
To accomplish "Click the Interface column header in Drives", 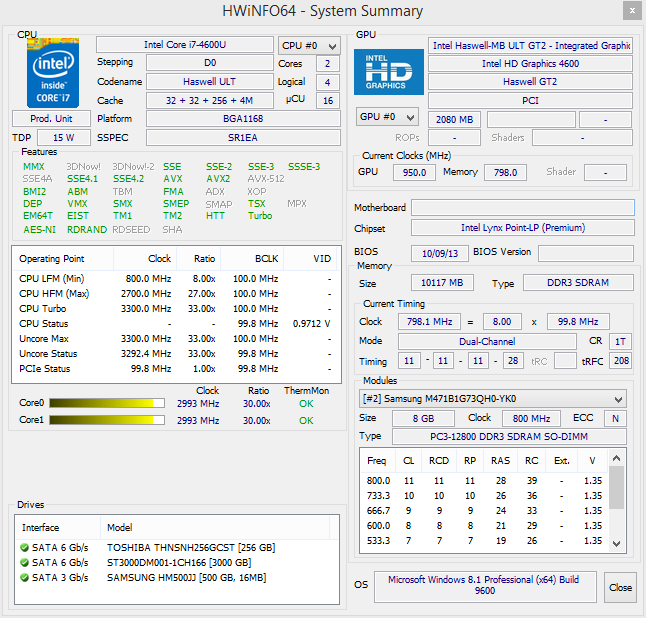I will click(x=59, y=528).
